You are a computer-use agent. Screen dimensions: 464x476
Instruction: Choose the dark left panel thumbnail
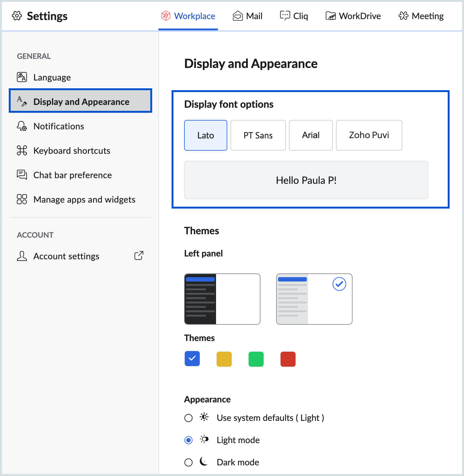click(x=222, y=299)
